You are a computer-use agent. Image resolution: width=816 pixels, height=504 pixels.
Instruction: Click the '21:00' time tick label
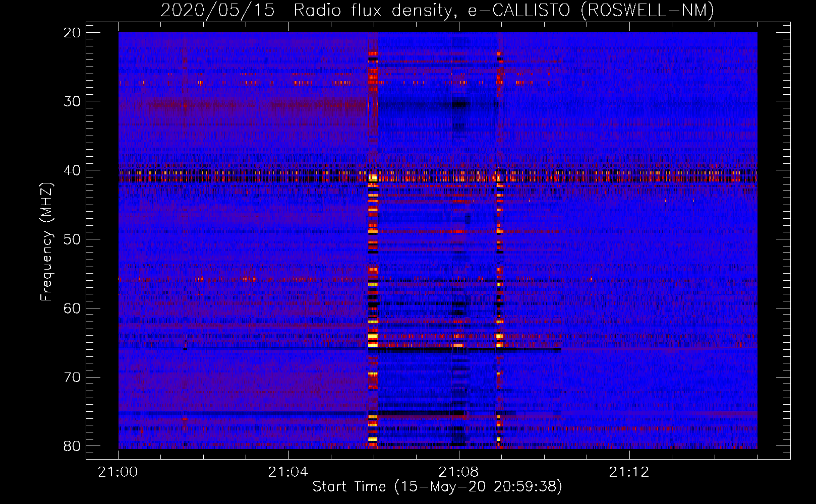point(118,472)
